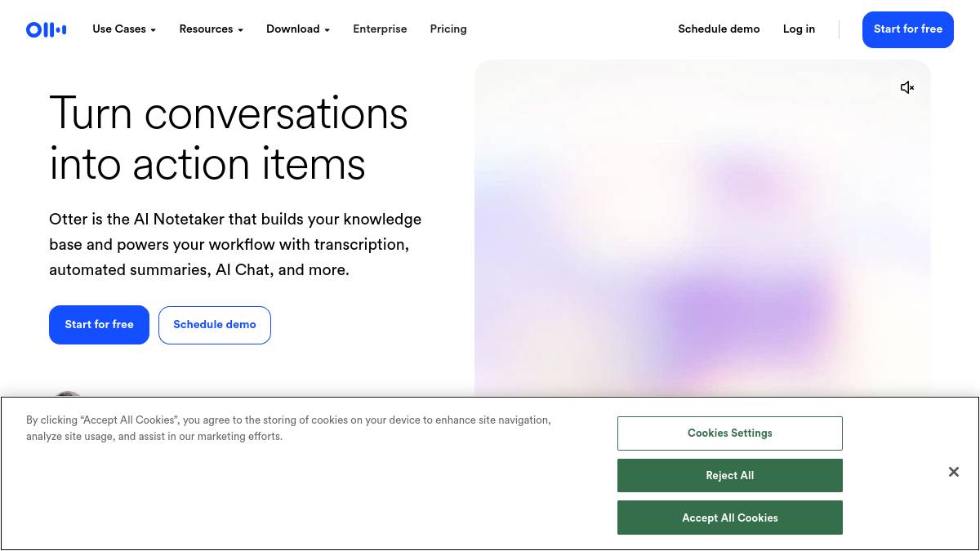
Task: Click the Otter logo to go home
Action: (46, 29)
